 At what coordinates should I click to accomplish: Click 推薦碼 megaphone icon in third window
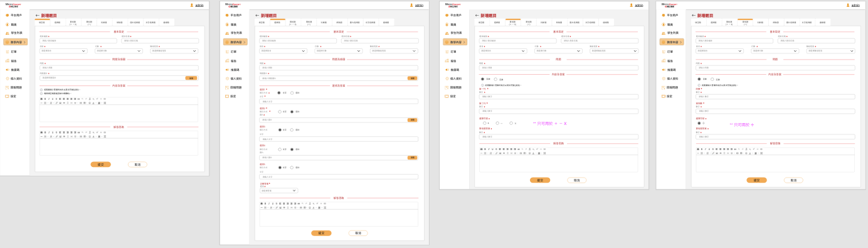[x=447, y=70]
